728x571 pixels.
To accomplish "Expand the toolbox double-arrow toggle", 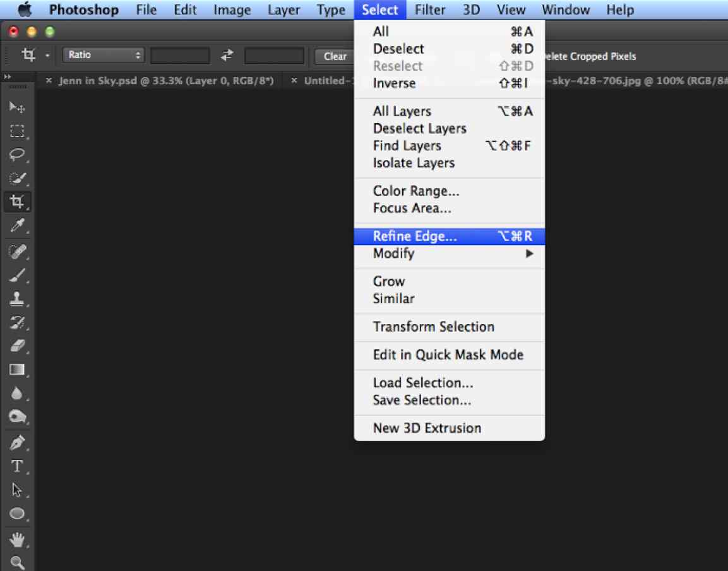I will tap(8, 76).
